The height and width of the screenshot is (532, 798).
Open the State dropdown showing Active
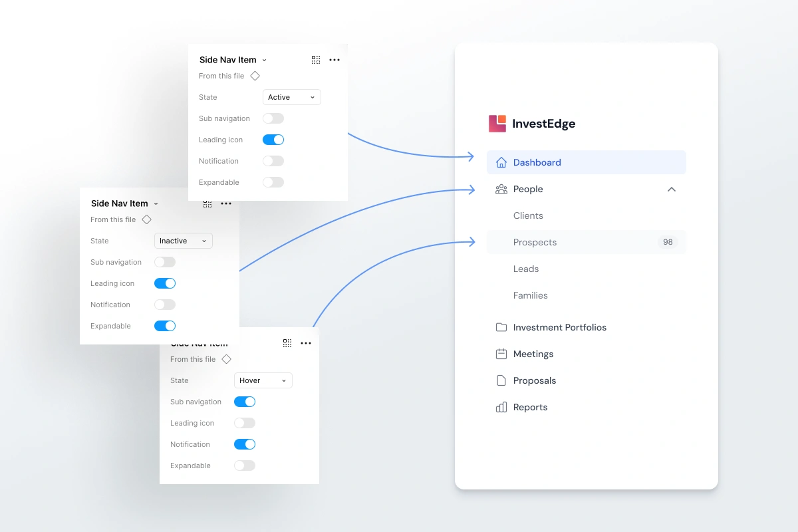pos(292,97)
